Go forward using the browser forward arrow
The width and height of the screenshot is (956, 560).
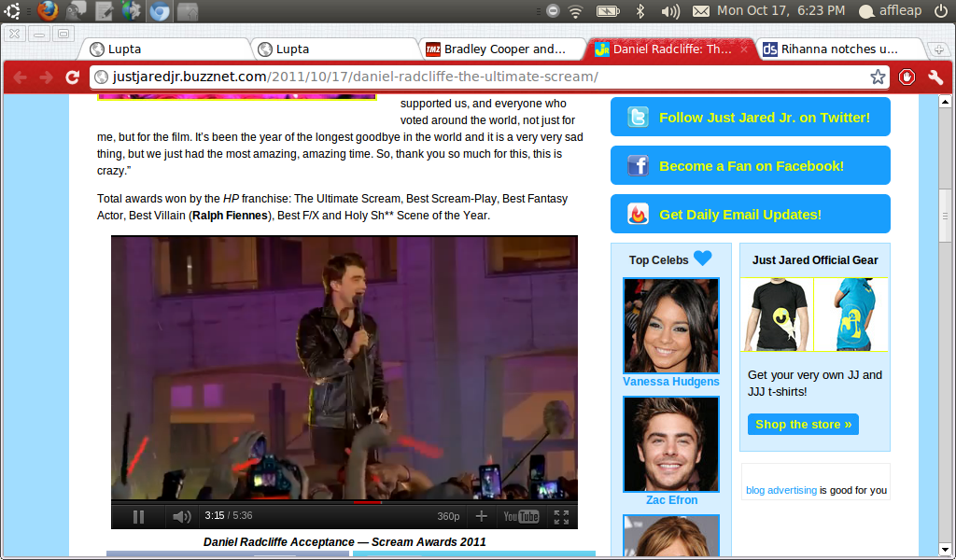(47, 77)
